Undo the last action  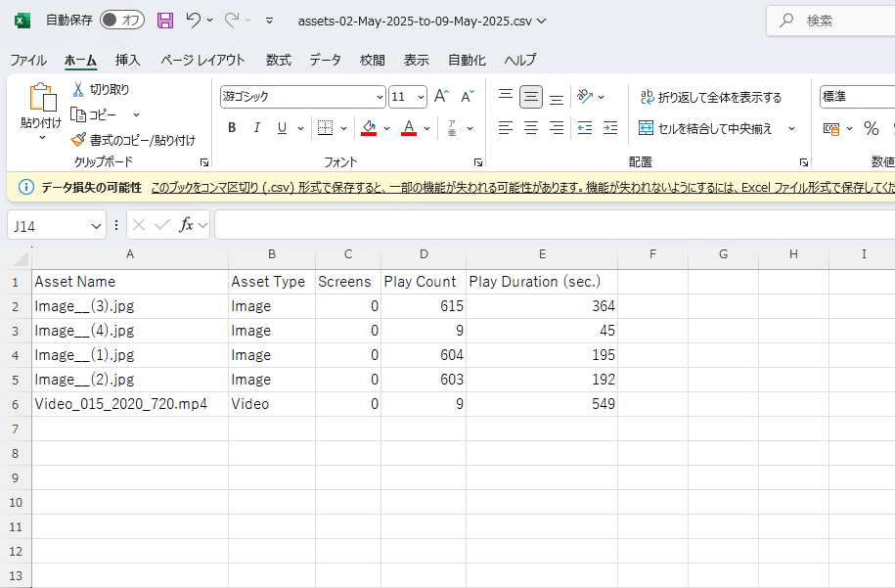[x=193, y=21]
